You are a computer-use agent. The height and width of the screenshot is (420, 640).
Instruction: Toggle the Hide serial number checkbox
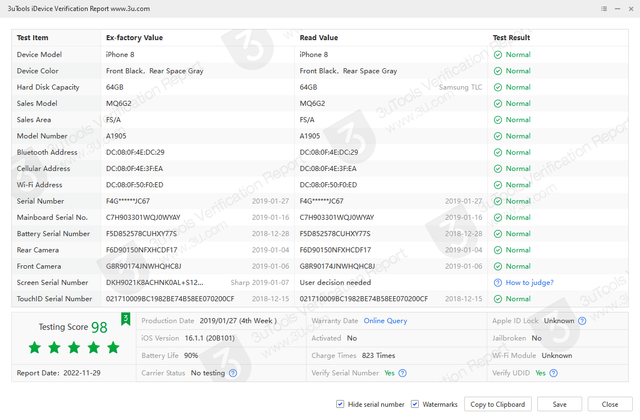pos(340,404)
